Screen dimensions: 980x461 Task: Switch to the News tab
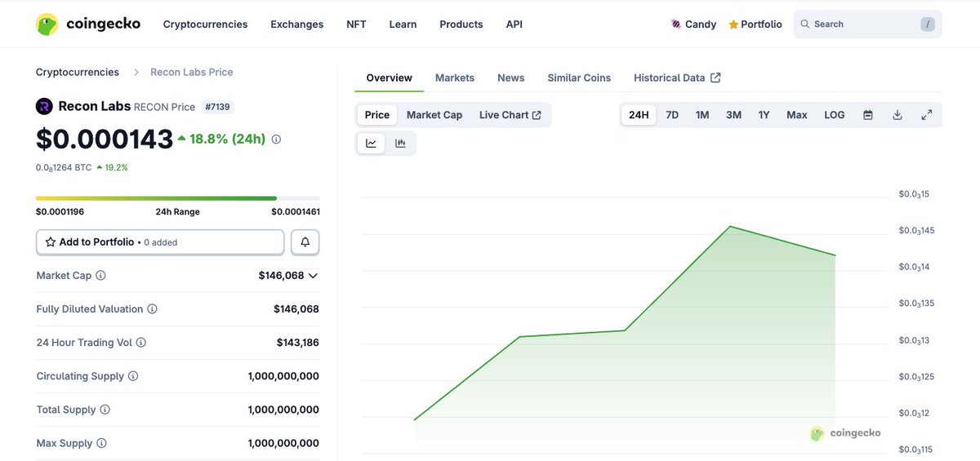coord(511,78)
